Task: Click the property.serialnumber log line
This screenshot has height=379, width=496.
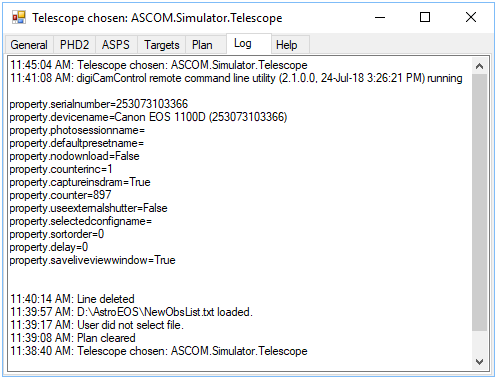Action: 99,104
